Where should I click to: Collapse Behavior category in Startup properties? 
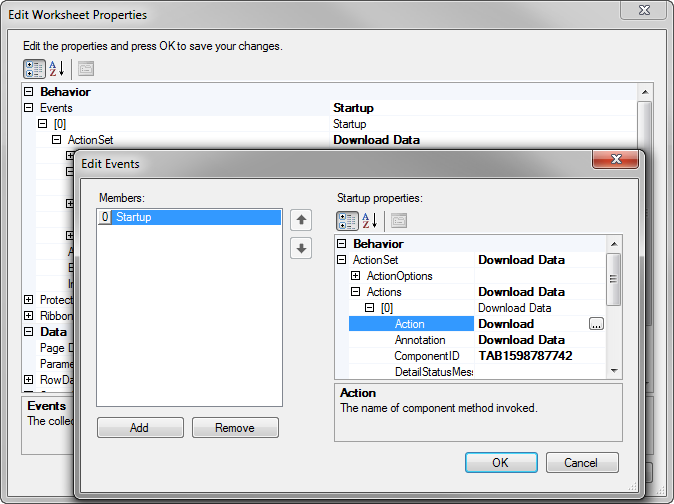pyautogui.click(x=342, y=244)
